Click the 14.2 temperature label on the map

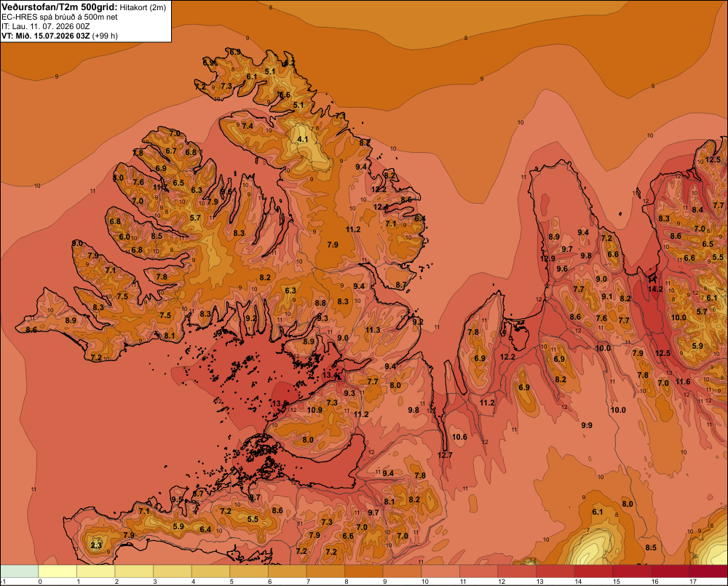point(655,289)
